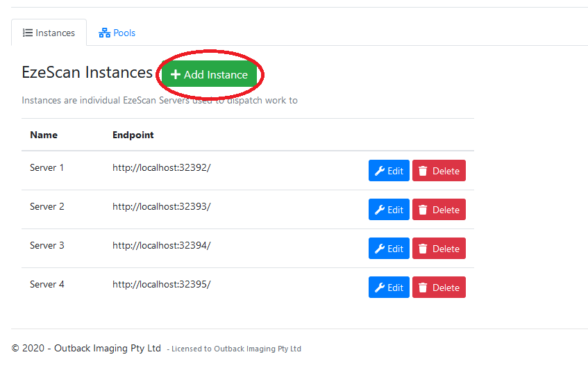Click the trash icon for Server 4
588x391 pixels.
pos(423,288)
